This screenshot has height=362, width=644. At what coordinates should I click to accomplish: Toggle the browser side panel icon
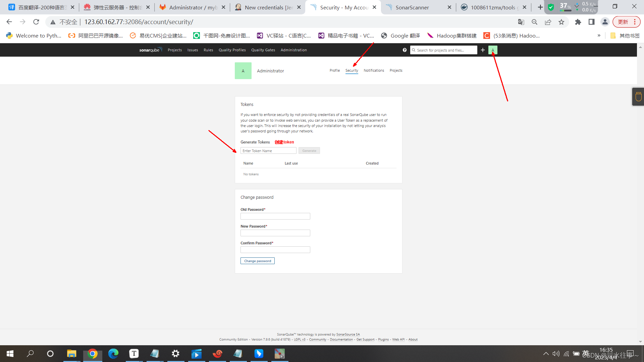pyautogui.click(x=591, y=22)
